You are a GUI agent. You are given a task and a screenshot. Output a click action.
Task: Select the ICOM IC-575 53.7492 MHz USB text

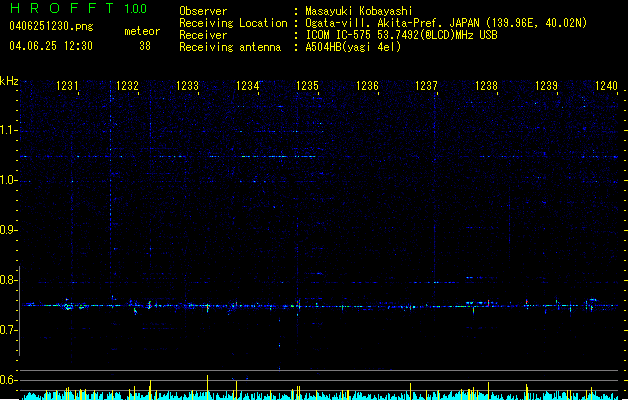[x=401, y=35]
